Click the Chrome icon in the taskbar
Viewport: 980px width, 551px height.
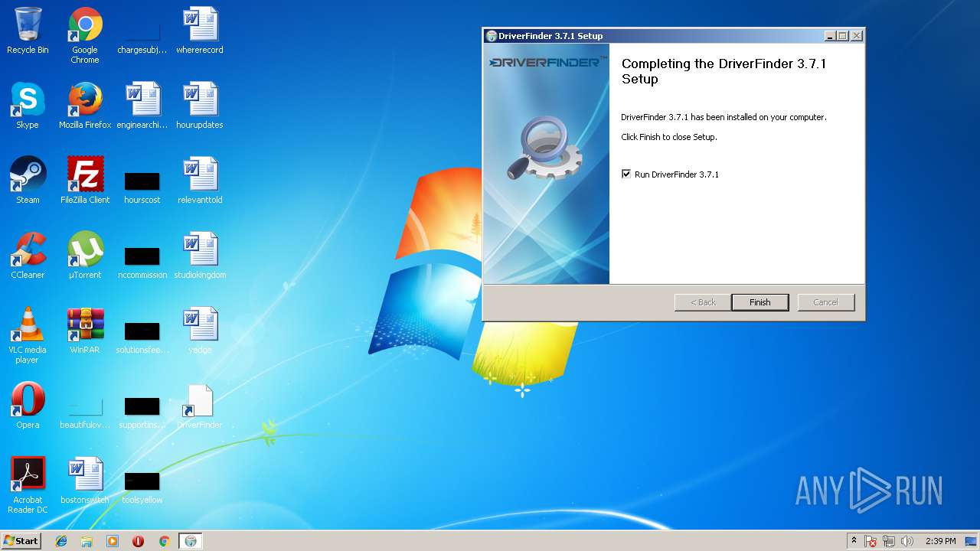click(164, 541)
